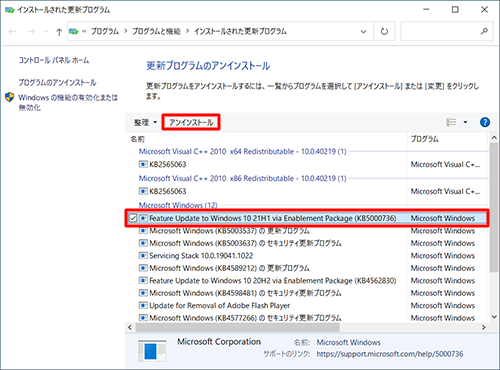Image resolution: width=500 pixels, height=370 pixels.
Task: Click the vertical scrollbar thumb
Action: [494, 207]
